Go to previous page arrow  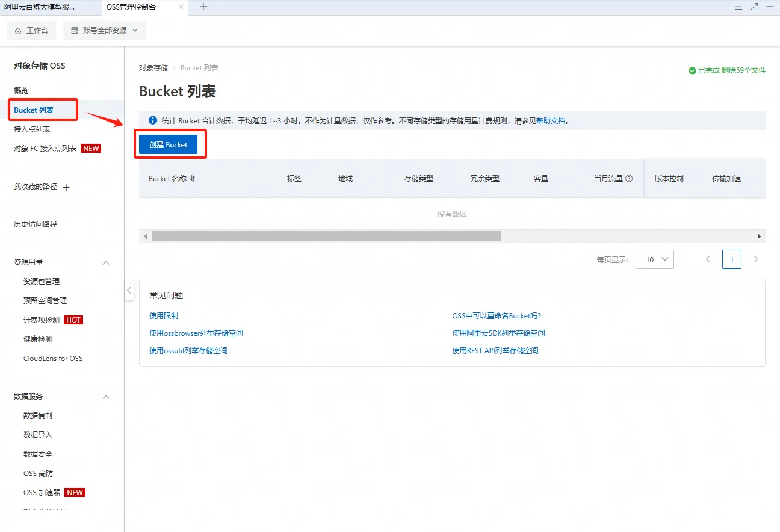[708, 259]
